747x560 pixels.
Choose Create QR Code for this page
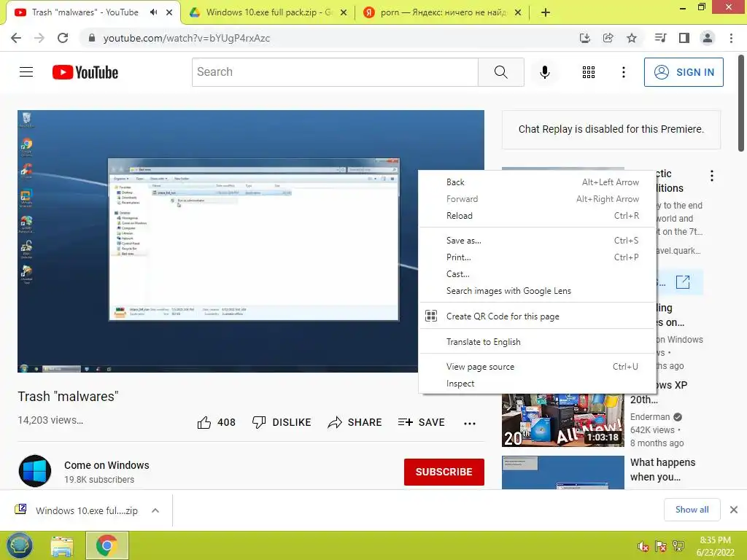pos(538,316)
